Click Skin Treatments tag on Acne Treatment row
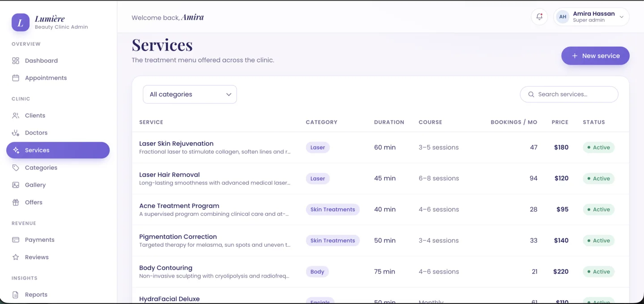Viewport: 644px width, 304px height. pyautogui.click(x=333, y=209)
